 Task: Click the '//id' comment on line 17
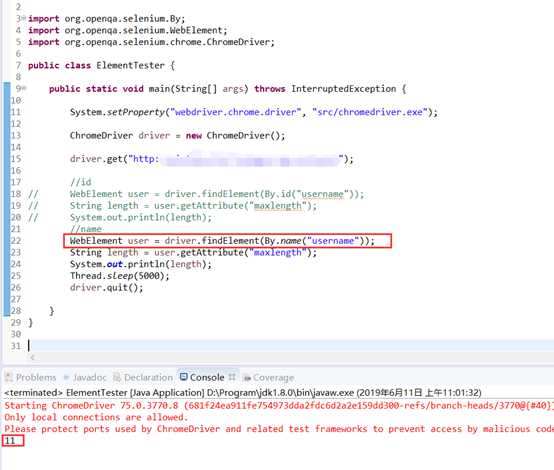[x=81, y=182]
